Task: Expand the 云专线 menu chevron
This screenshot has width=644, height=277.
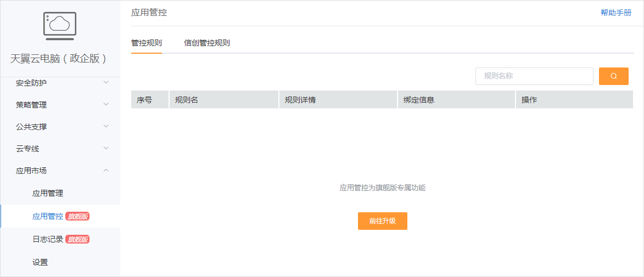Action: tap(107, 149)
